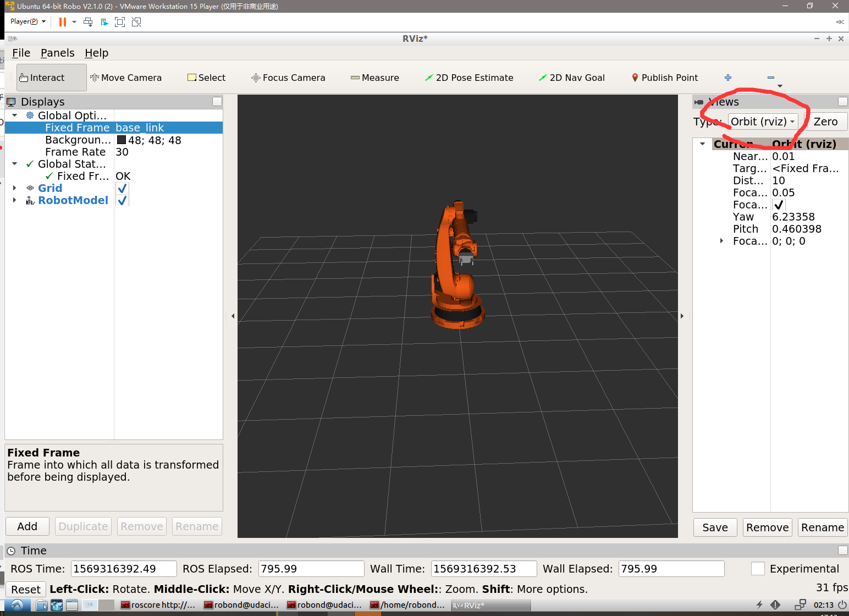
Task: Select the Interact tool
Action: point(52,78)
